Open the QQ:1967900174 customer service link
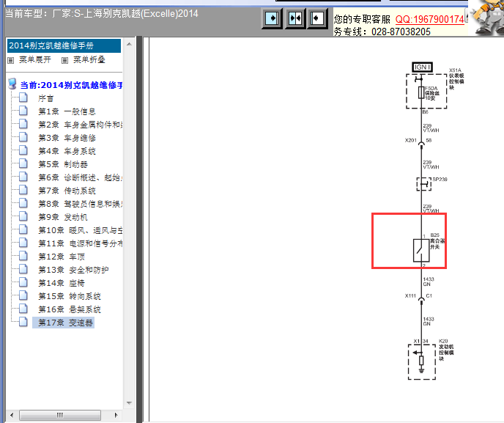This screenshot has height=423, width=504. (430, 19)
